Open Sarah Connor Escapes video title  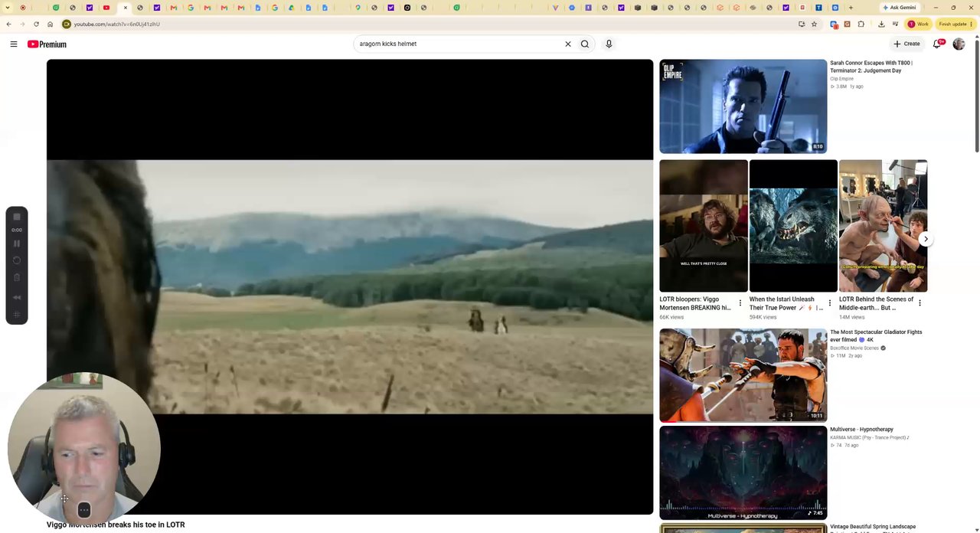point(871,67)
